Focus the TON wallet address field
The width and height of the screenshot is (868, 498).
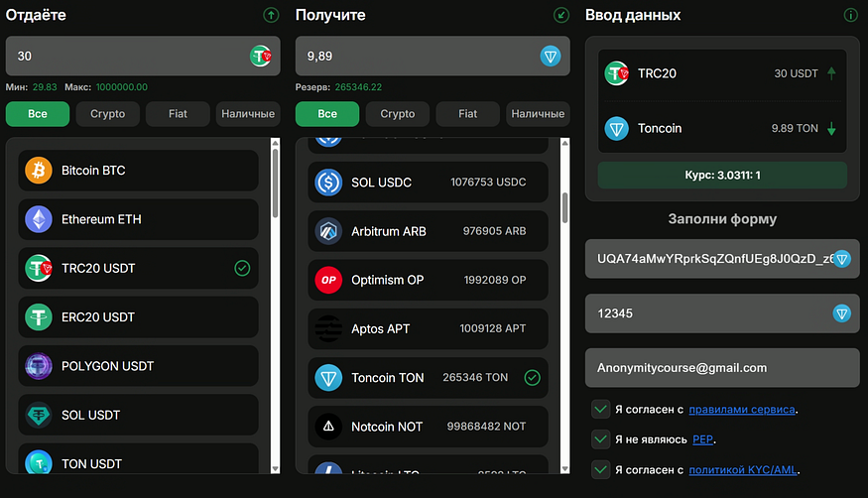tap(722, 258)
